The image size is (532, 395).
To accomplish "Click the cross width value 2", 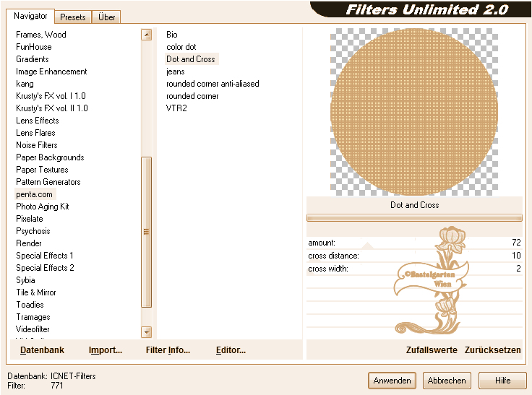I will pos(518,269).
